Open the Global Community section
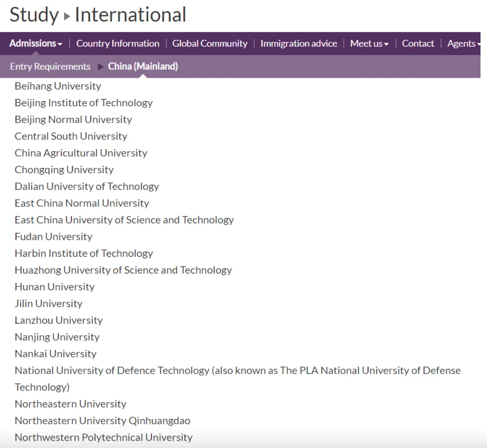 pyautogui.click(x=210, y=43)
